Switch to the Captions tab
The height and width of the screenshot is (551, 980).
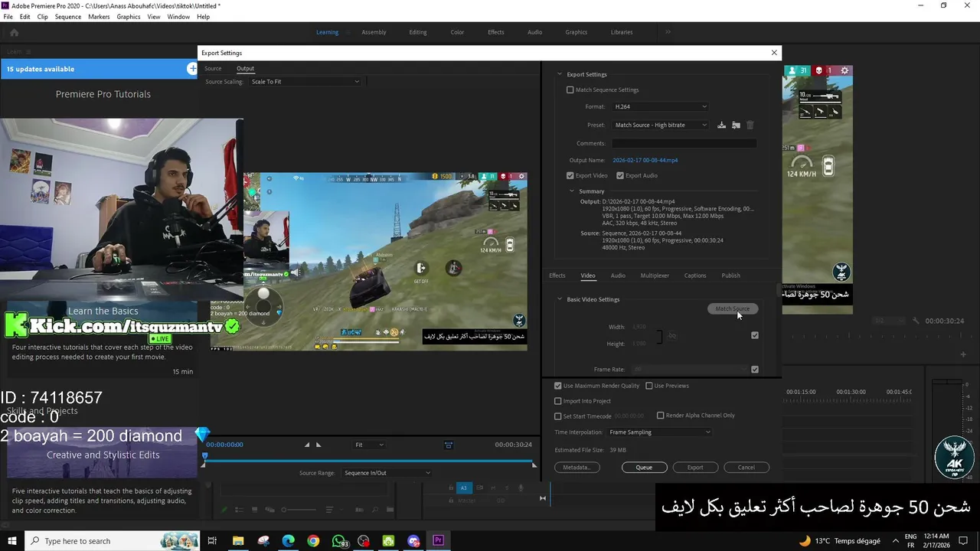[695, 275]
